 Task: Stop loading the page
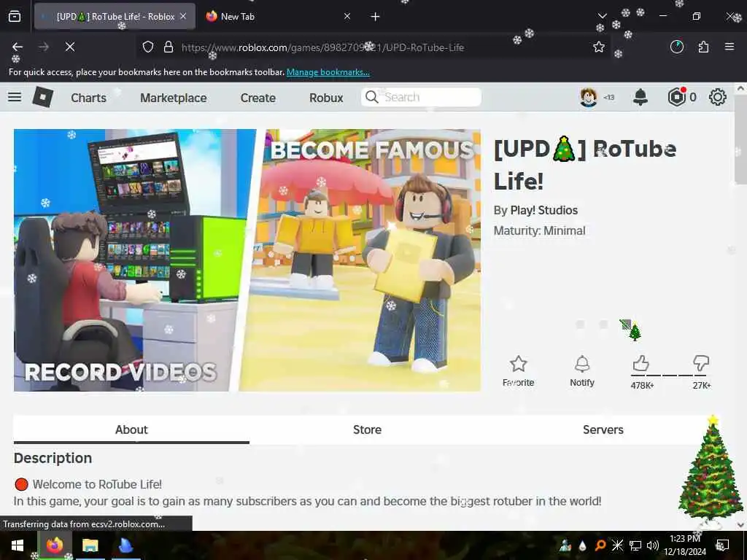tap(69, 47)
